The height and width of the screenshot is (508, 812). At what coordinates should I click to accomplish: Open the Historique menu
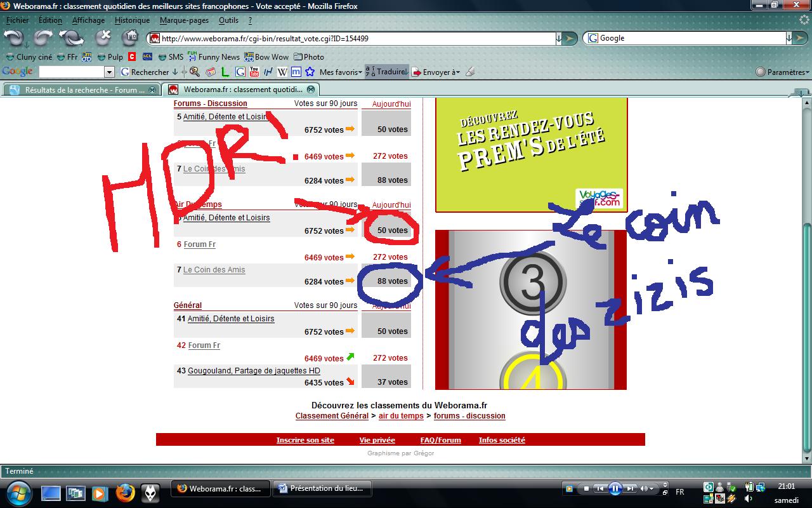pyautogui.click(x=132, y=20)
